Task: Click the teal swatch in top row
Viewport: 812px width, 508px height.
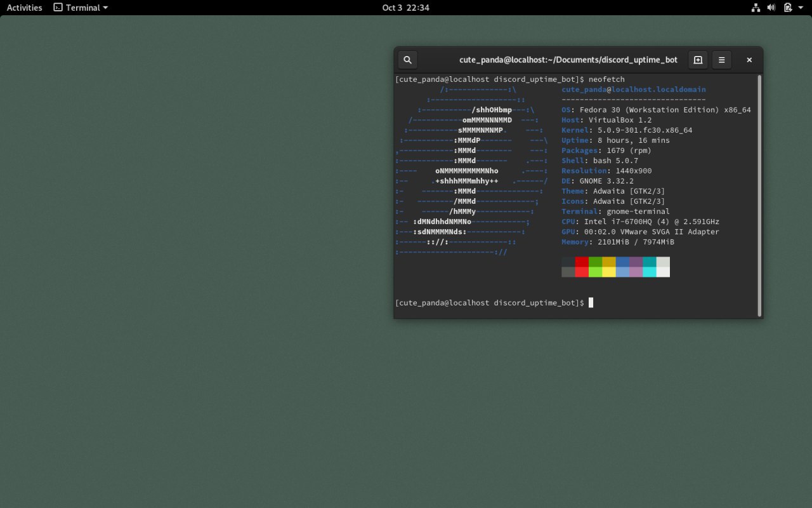Action: pyautogui.click(x=650, y=262)
